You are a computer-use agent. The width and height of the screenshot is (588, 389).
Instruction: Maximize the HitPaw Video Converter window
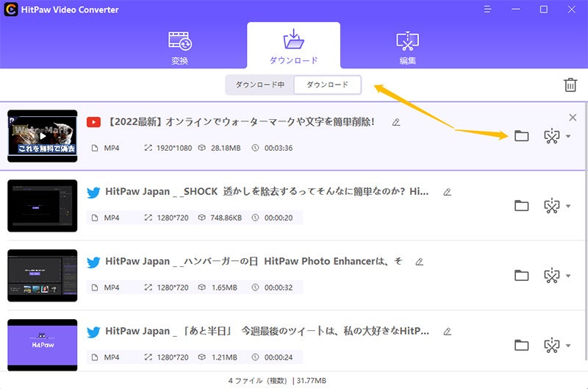coord(544,10)
